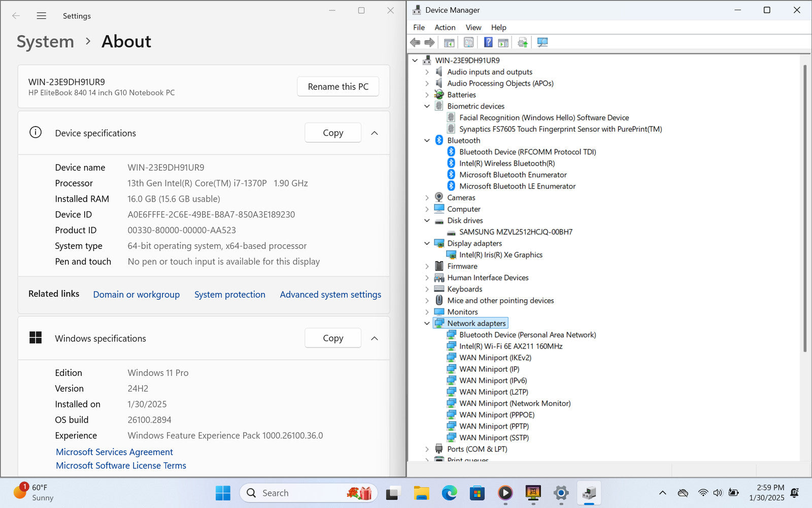812x508 pixels.
Task: Expand the Cameras node
Action: coord(427,198)
